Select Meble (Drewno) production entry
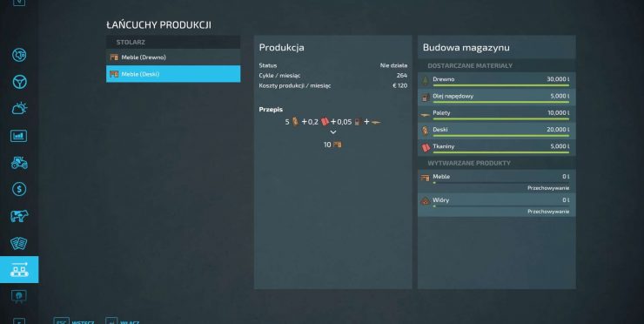This screenshot has height=324, width=644. pos(173,57)
